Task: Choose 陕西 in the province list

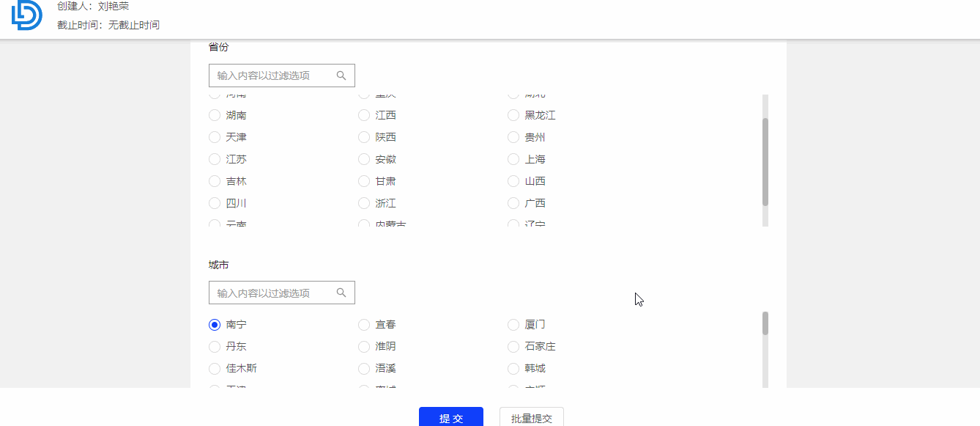Action: point(364,137)
